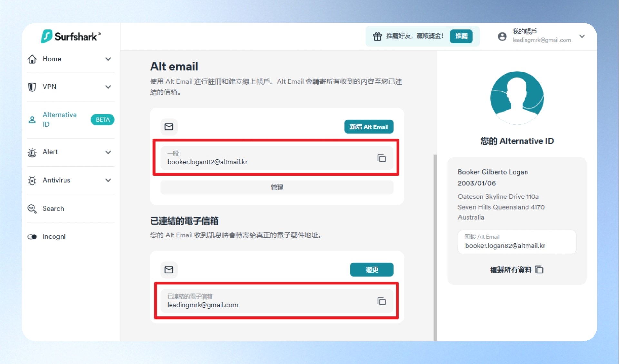Go to Search in the sidebar

pyautogui.click(x=71, y=209)
